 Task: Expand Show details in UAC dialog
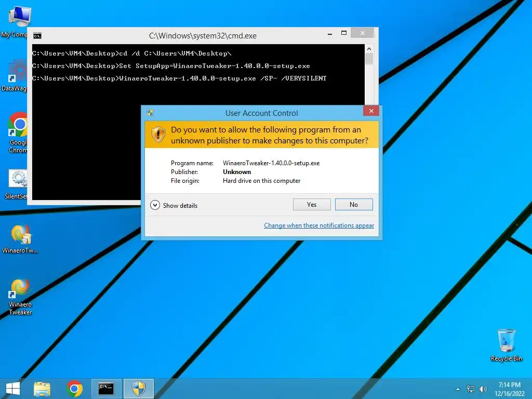click(x=174, y=205)
